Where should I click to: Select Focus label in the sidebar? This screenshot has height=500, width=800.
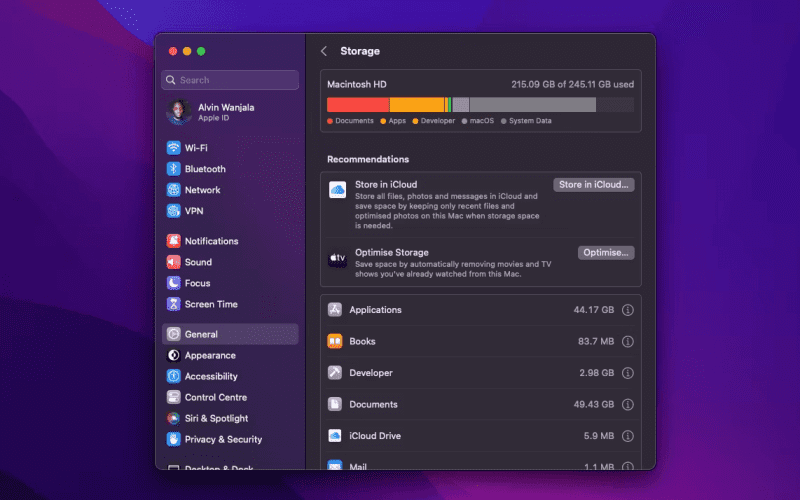click(x=197, y=283)
